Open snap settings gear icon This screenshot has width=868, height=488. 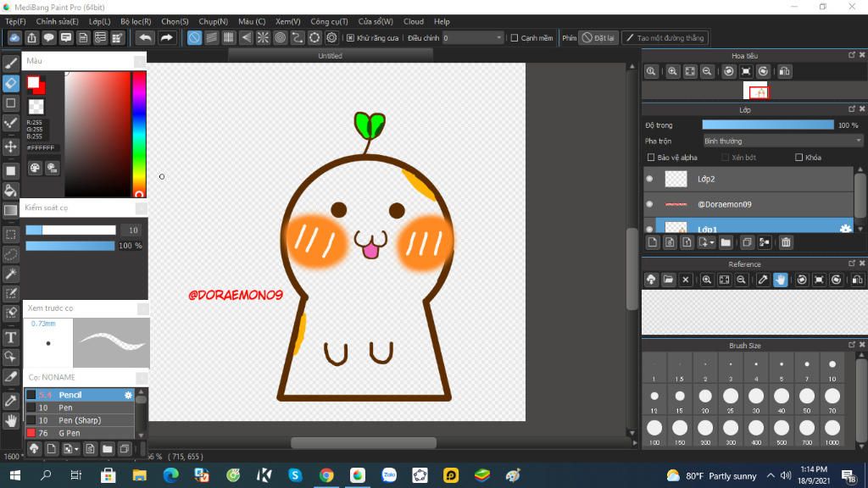[x=331, y=37]
